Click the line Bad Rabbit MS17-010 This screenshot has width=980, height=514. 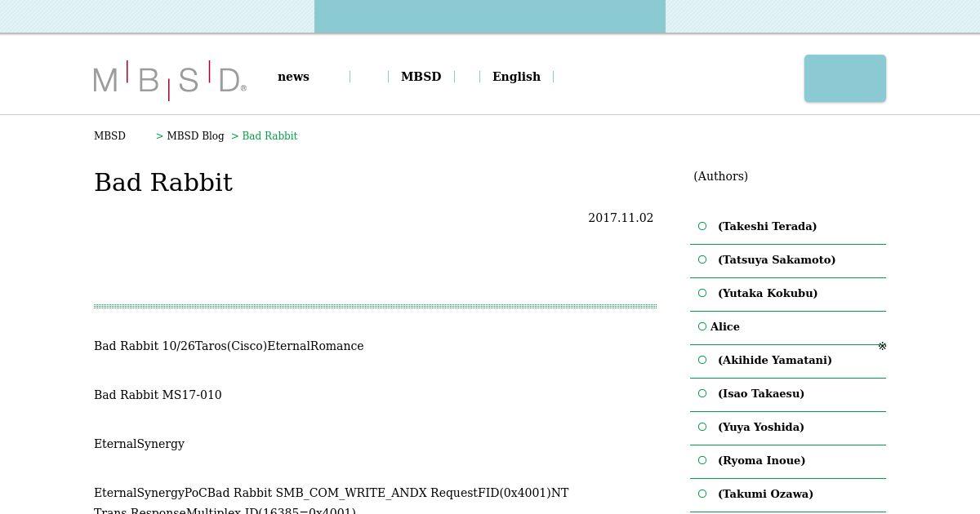(x=158, y=395)
